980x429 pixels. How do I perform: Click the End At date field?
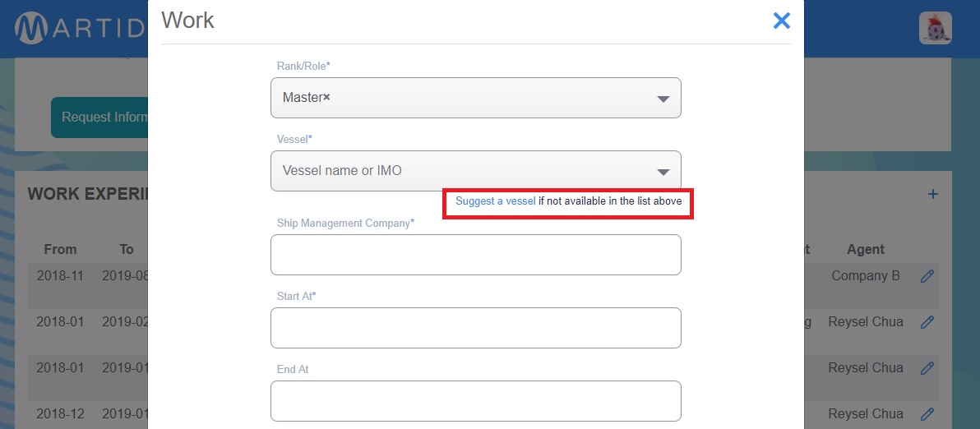pyautogui.click(x=475, y=401)
